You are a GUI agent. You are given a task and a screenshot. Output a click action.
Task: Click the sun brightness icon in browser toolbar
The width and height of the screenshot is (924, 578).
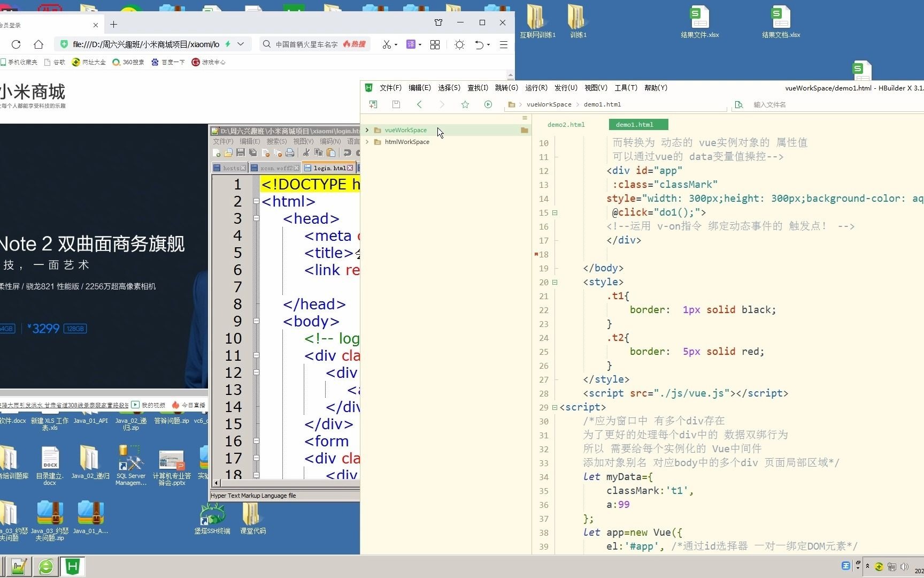459,44
